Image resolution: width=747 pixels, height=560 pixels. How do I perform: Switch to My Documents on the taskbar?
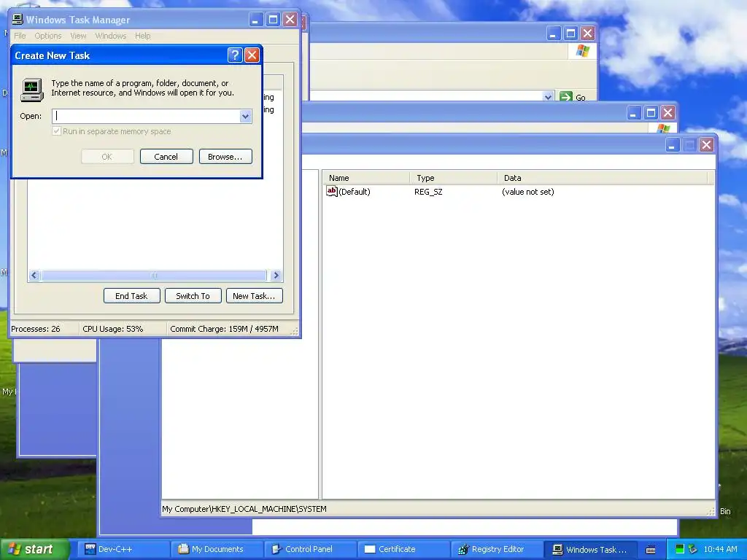(x=217, y=549)
